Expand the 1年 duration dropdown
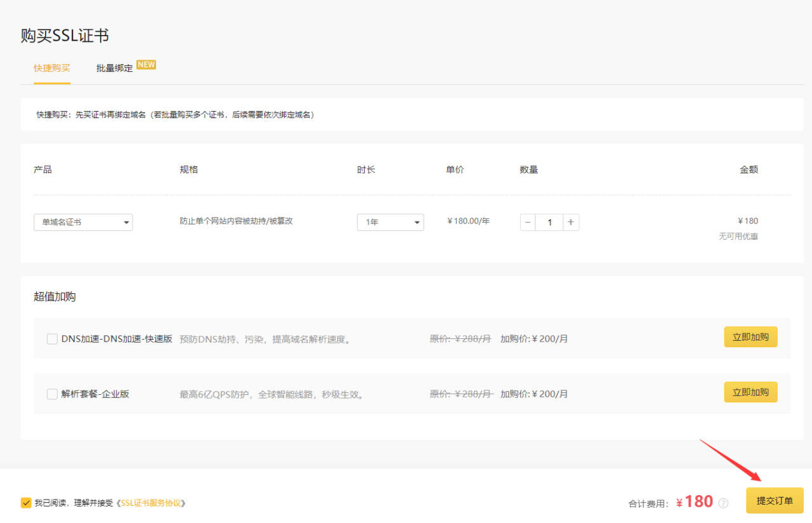This screenshot has height=523, width=812. (x=390, y=222)
